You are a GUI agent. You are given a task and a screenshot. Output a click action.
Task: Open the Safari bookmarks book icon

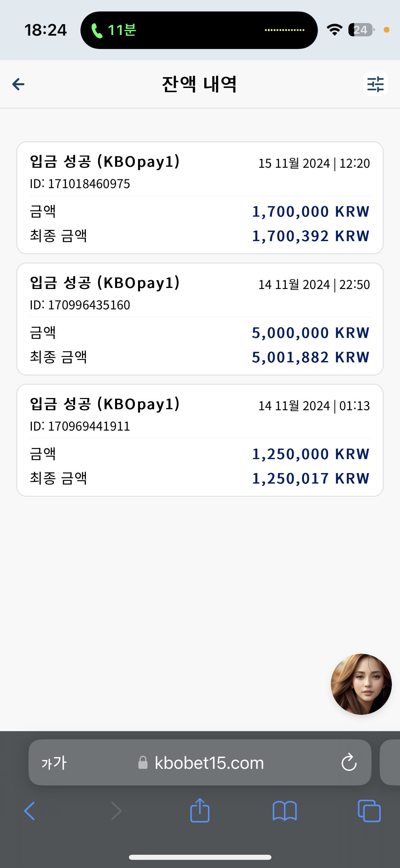[x=285, y=811]
